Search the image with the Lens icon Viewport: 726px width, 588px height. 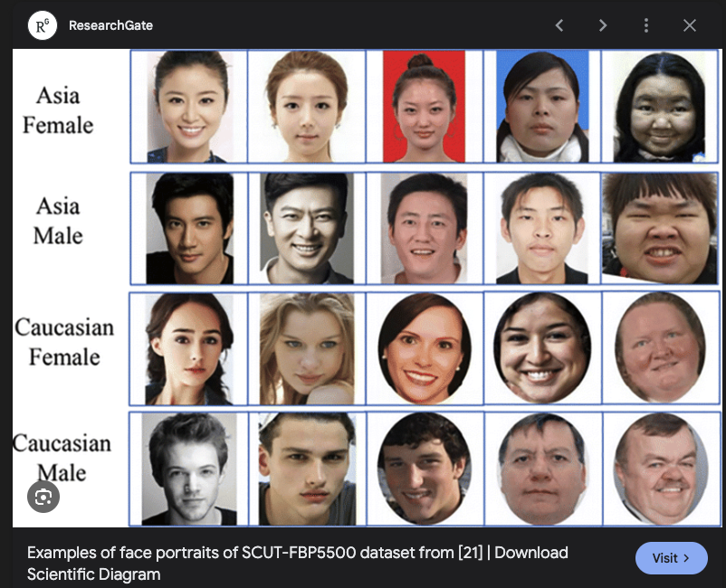(x=43, y=496)
